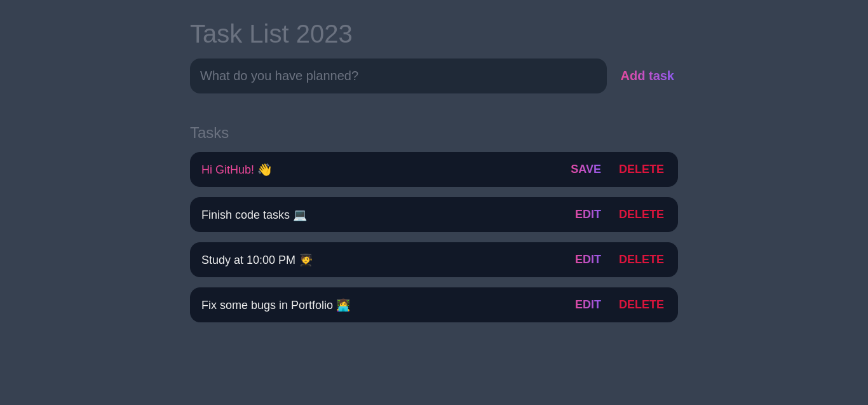868x405 pixels.
Task: Click the Task List 2023 heading
Action: [271, 34]
